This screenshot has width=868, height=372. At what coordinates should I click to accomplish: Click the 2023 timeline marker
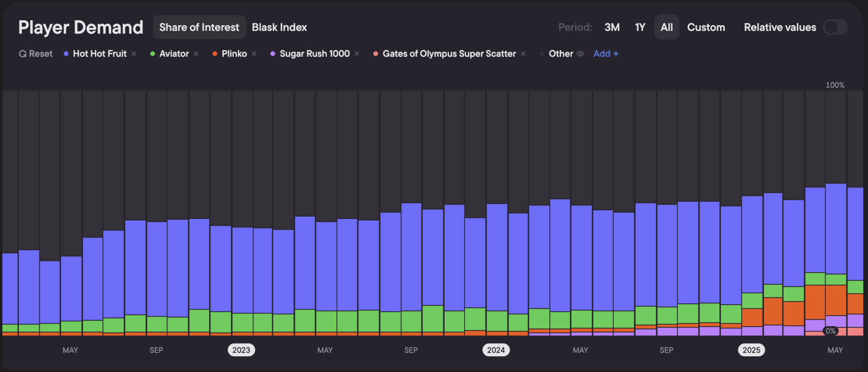[x=241, y=350]
